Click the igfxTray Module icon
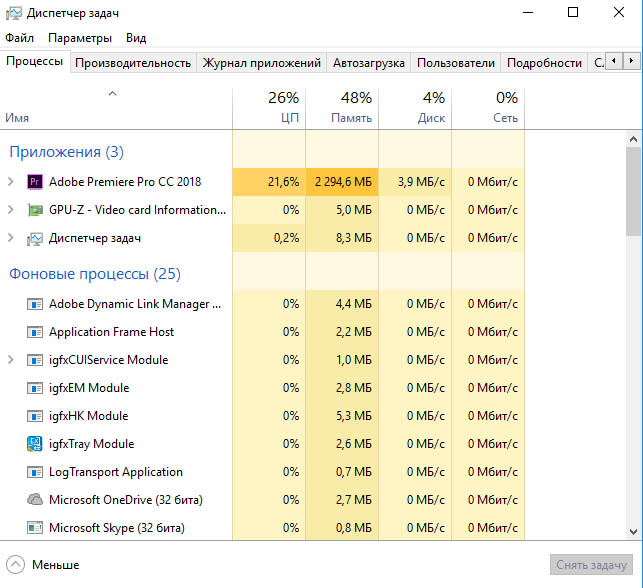 tap(35, 444)
